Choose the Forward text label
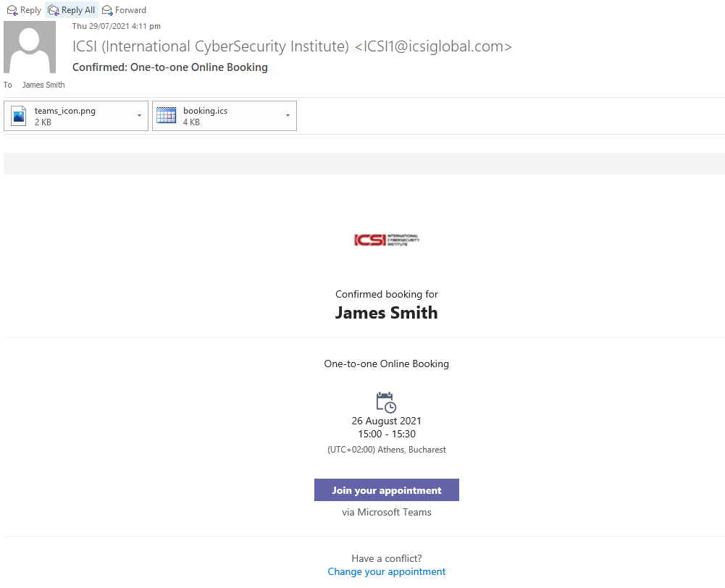The image size is (725, 588). [130, 10]
